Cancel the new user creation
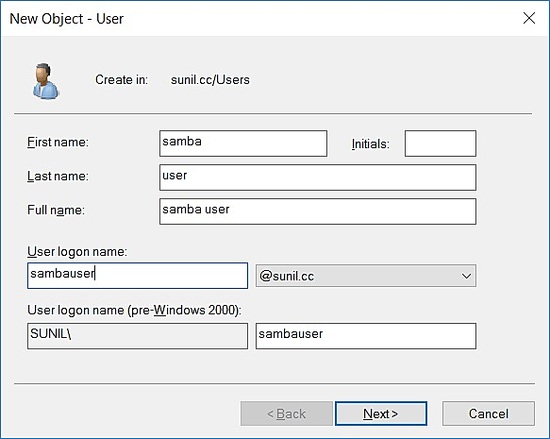 489,413
